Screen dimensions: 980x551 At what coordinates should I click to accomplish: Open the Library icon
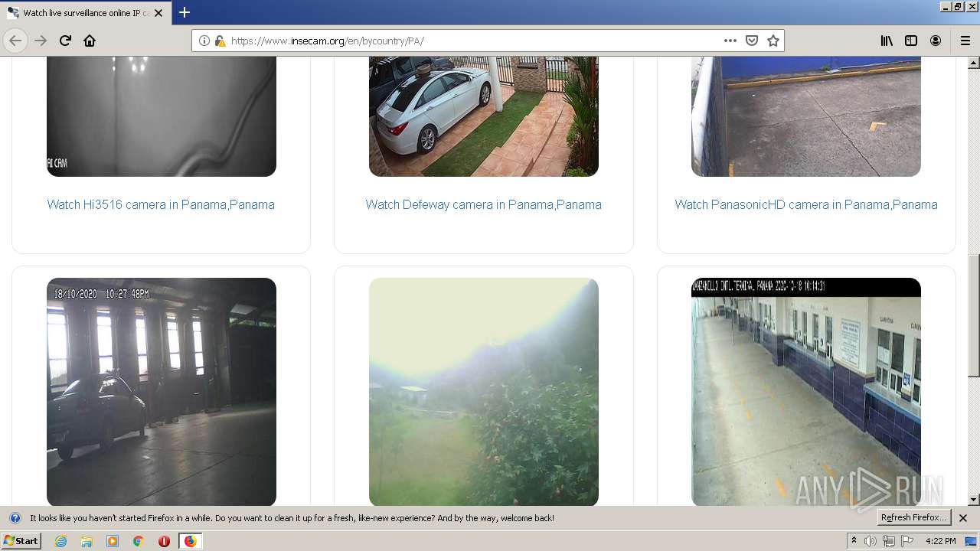coord(887,41)
